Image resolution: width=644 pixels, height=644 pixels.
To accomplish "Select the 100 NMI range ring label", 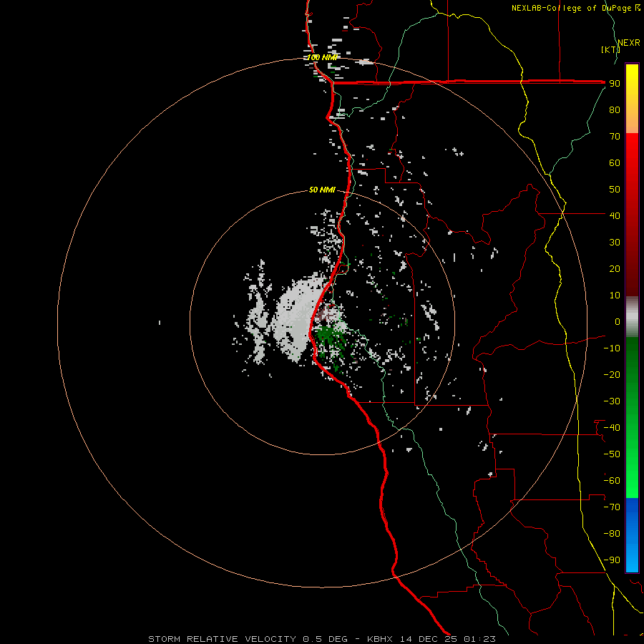I will (323, 57).
